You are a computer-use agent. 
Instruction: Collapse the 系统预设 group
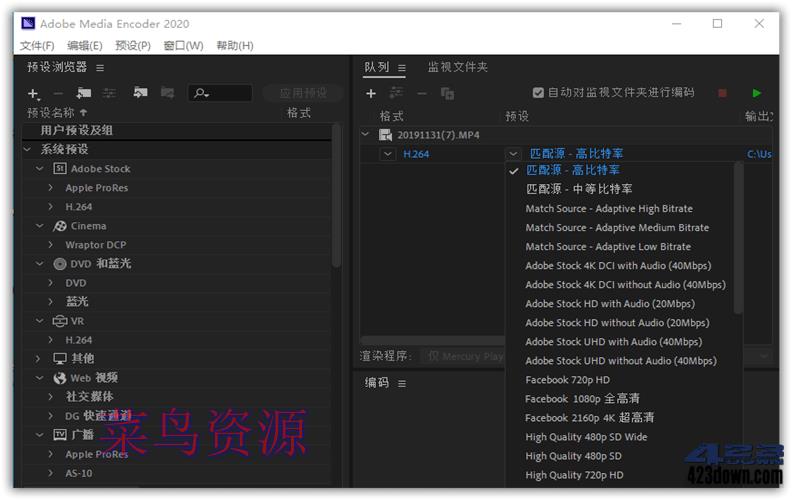click(28, 149)
